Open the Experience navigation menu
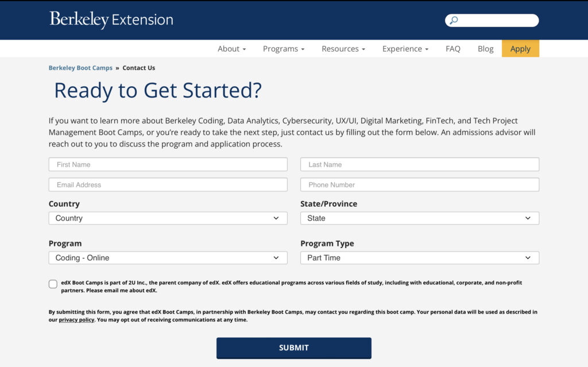This screenshot has width=588, height=367. point(405,49)
